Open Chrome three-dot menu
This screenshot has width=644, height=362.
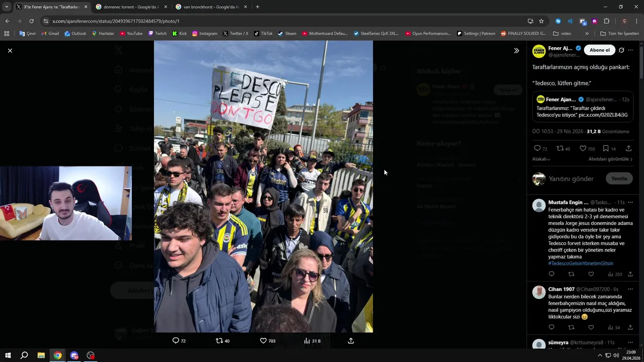coord(637,21)
